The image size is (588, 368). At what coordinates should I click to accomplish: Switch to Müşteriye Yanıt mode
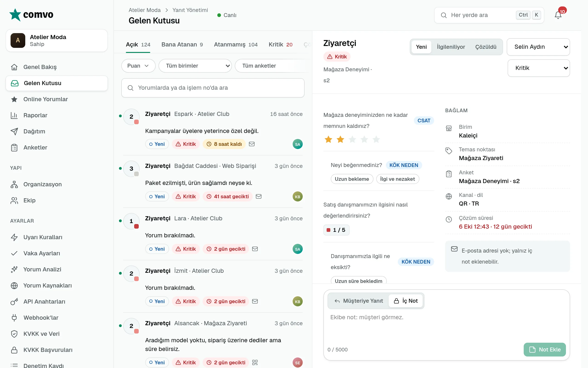tap(359, 301)
